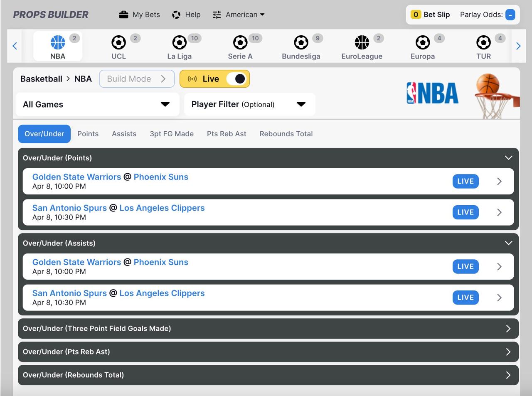The height and width of the screenshot is (396, 532).
Task: Select the TUR league icon
Action: click(x=483, y=42)
